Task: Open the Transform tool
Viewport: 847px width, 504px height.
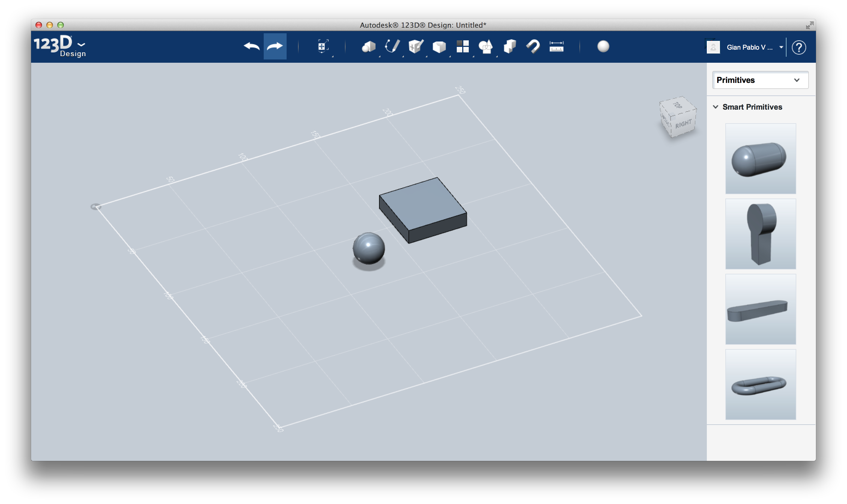Action: click(x=323, y=47)
